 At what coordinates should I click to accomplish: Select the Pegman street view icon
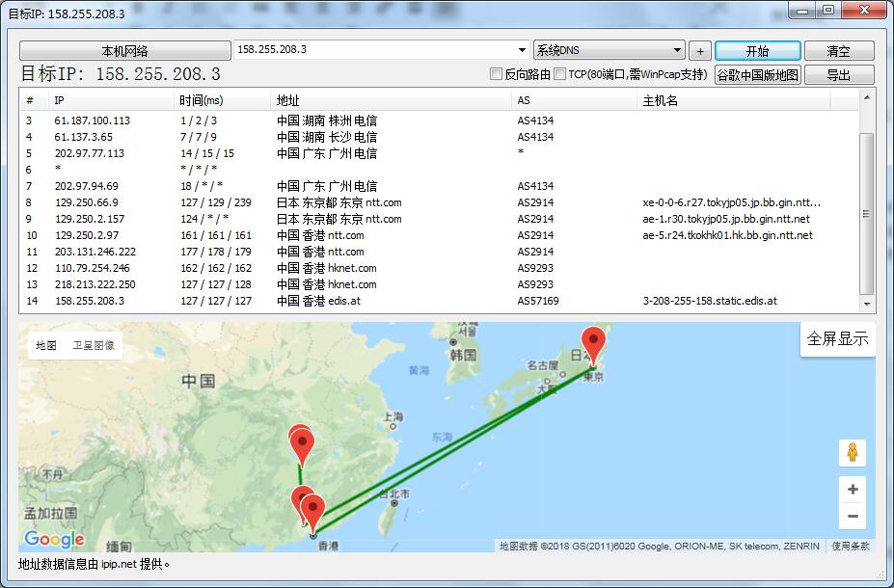coord(853,451)
